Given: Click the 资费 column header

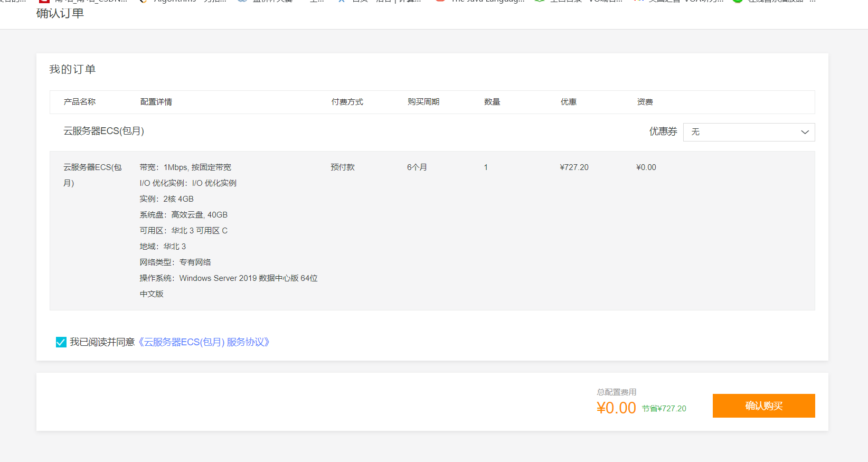Looking at the screenshot, I should click(645, 102).
